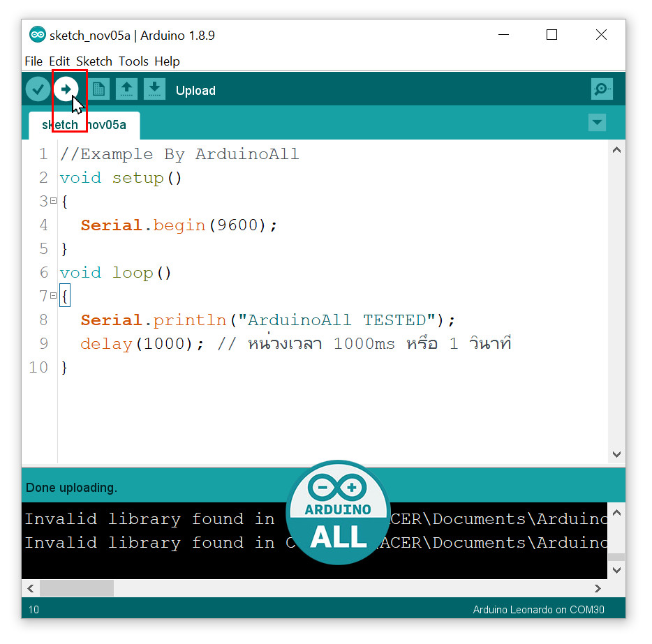Collapse the loop function fold marker on line 7
This screenshot has height=644, width=652.
(x=53, y=295)
